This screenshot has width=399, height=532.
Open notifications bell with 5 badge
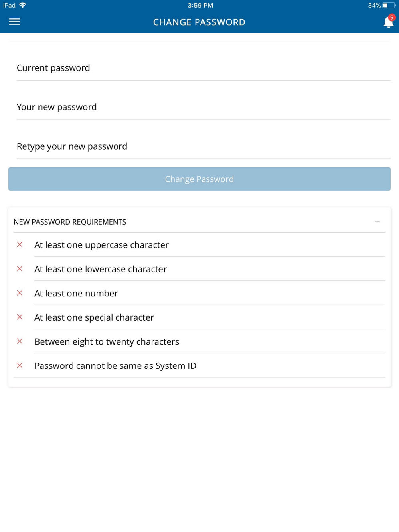click(389, 22)
